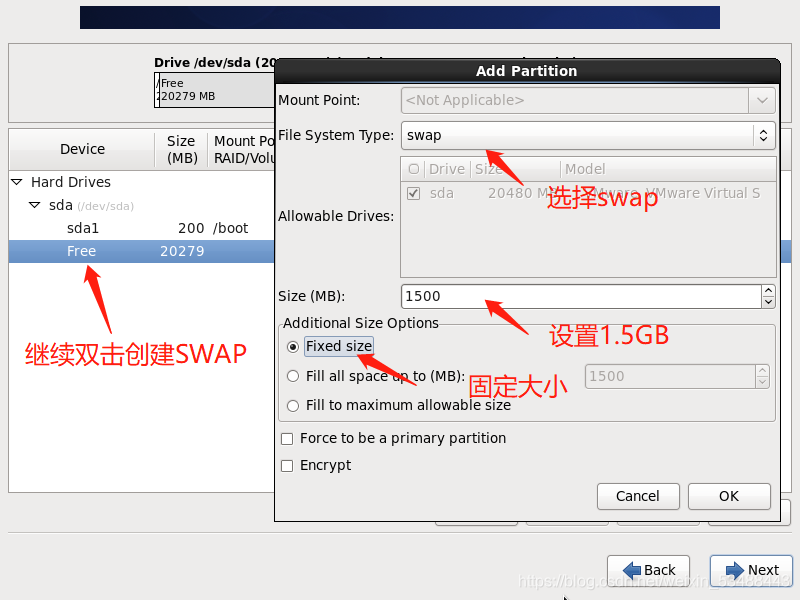
Task: Toggle the Encrypt checkbox
Action: pos(287,466)
